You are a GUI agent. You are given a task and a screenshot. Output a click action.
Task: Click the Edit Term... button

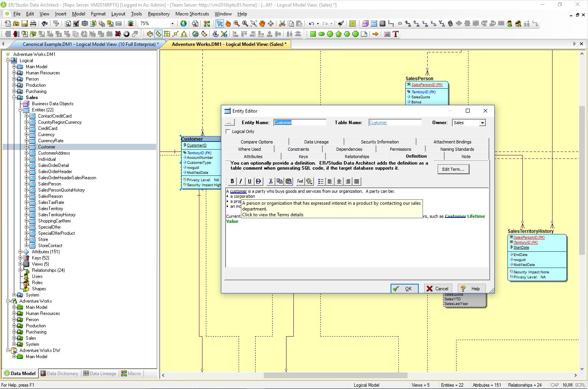(x=453, y=169)
